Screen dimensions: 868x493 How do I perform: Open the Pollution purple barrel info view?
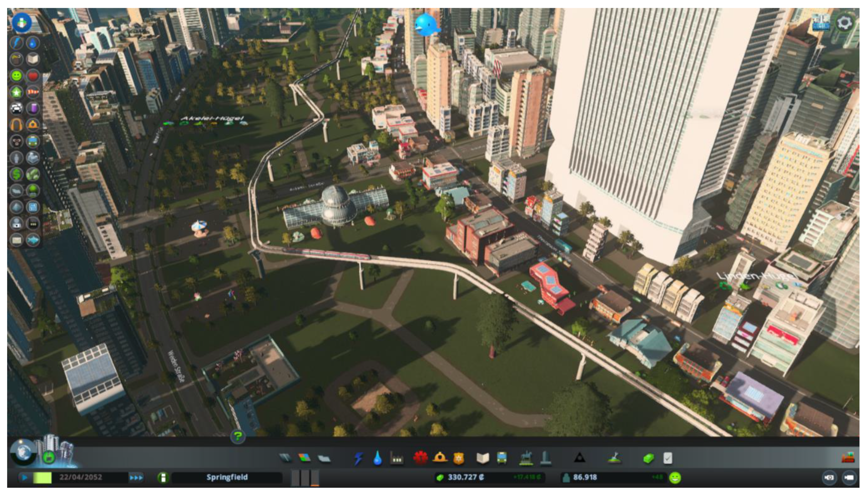33,109
